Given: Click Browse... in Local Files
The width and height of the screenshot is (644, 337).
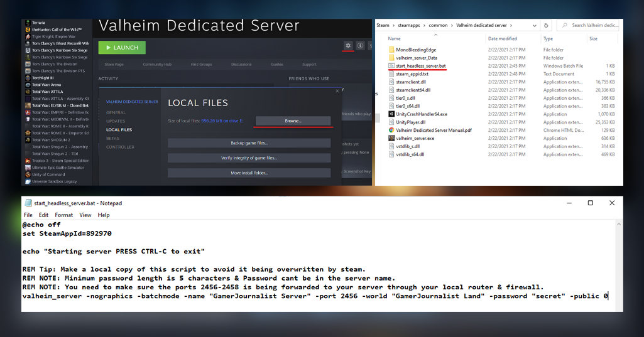Looking at the screenshot, I should tap(293, 120).
